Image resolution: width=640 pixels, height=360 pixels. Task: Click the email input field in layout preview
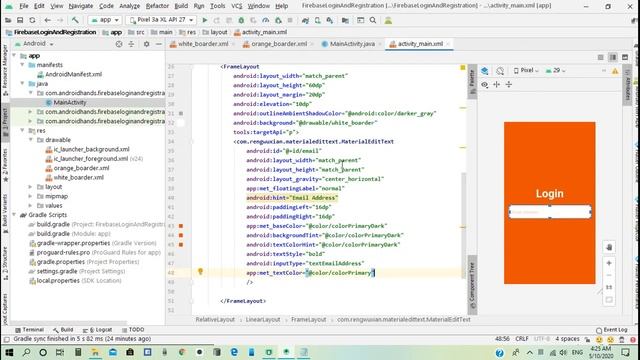click(x=550, y=212)
